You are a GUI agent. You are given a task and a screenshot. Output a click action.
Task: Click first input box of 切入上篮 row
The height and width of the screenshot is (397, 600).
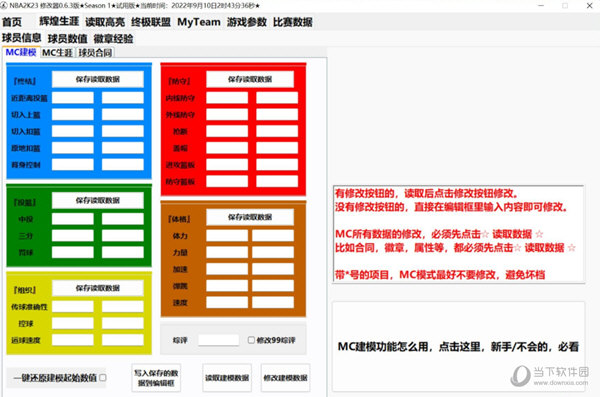tap(73, 114)
